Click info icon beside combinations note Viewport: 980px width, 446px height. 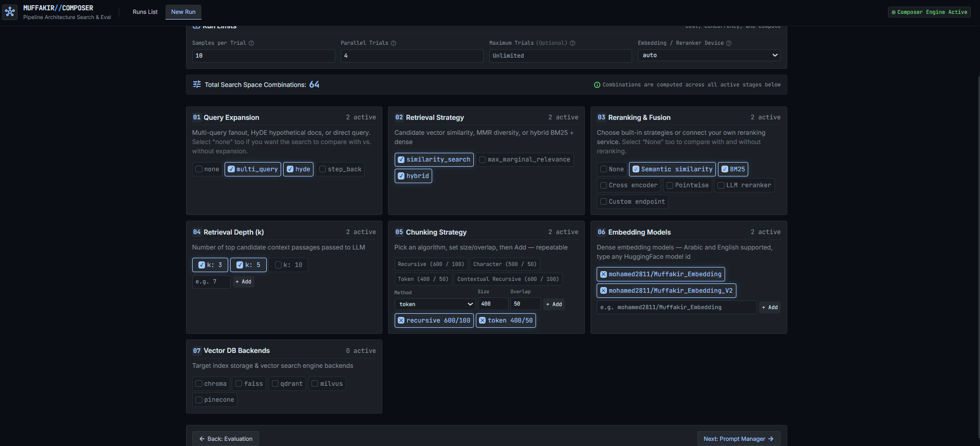coord(597,85)
